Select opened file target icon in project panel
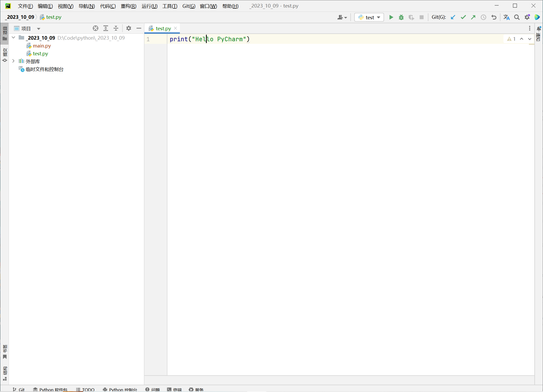Screen dimensions: 543x392 pos(96,28)
